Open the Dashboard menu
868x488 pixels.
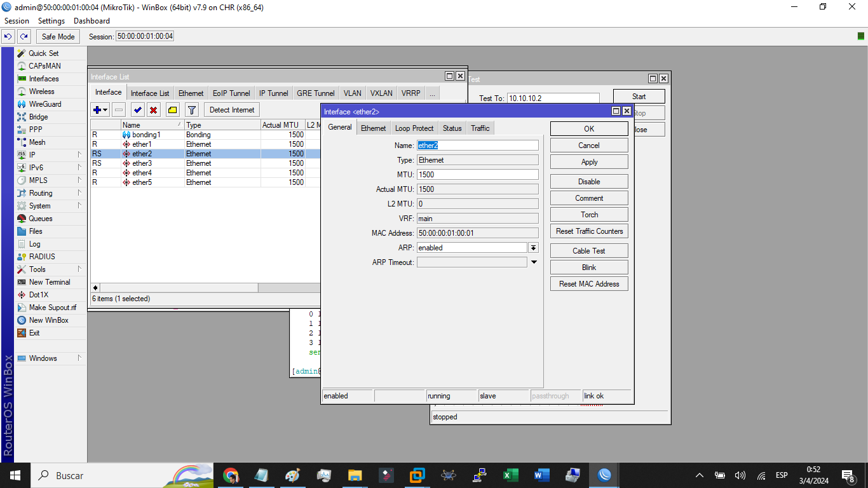(92, 21)
